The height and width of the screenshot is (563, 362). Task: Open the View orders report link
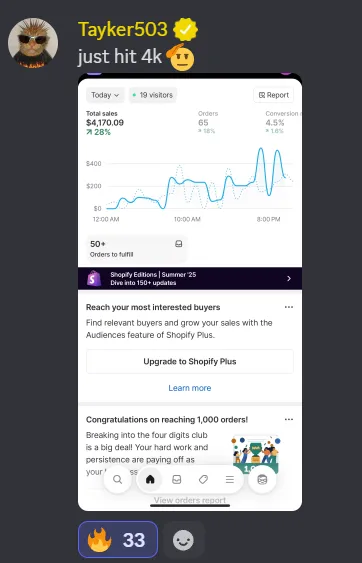tap(190, 500)
